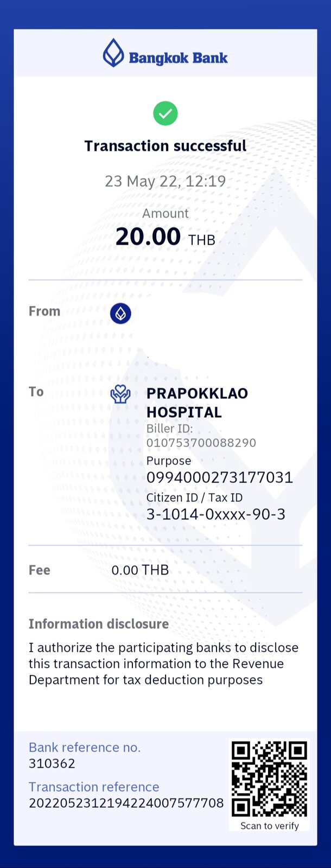This screenshot has width=331, height=868.
Task: Click the Citizen ID / Tax ID value
Action: (216, 514)
